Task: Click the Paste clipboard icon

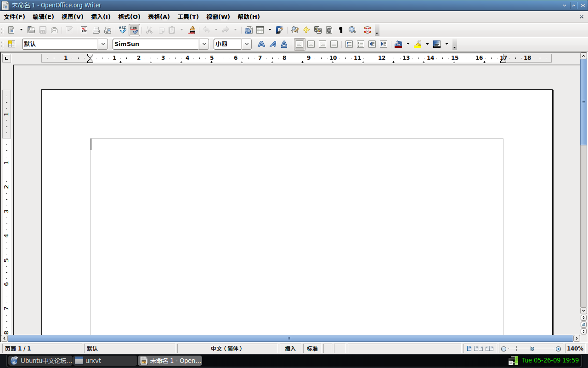Action: (172, 30)
